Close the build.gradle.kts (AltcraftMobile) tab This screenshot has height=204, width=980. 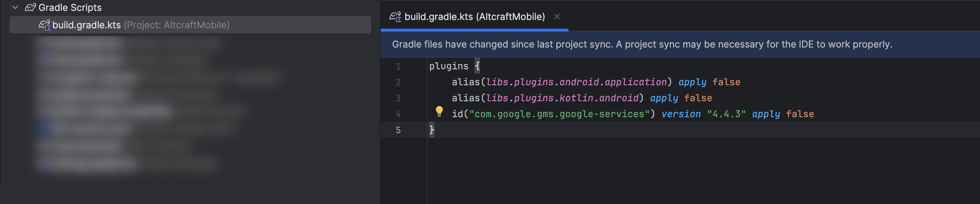(557, 16)
